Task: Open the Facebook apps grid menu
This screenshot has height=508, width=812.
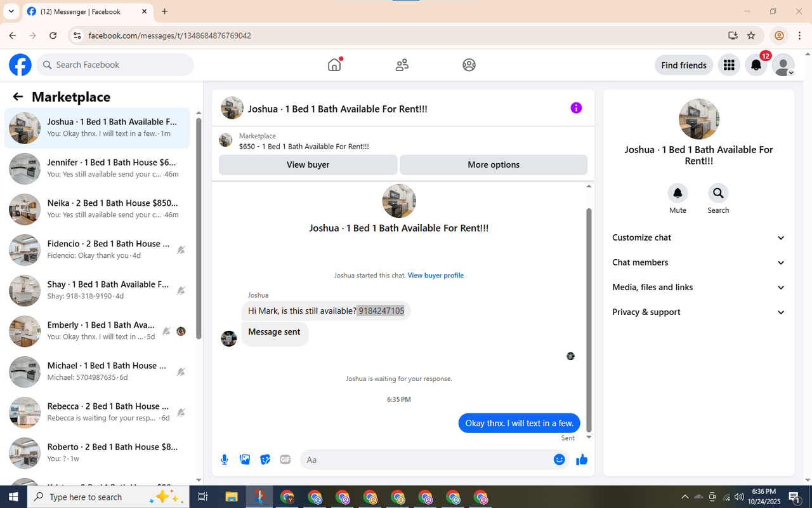Action: [728, 65]
